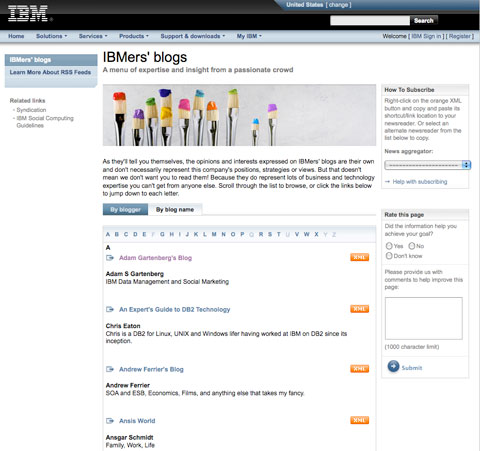Click the blue Submit arrow icon
The height and width of the screenshot is (451, 480).
393,366
